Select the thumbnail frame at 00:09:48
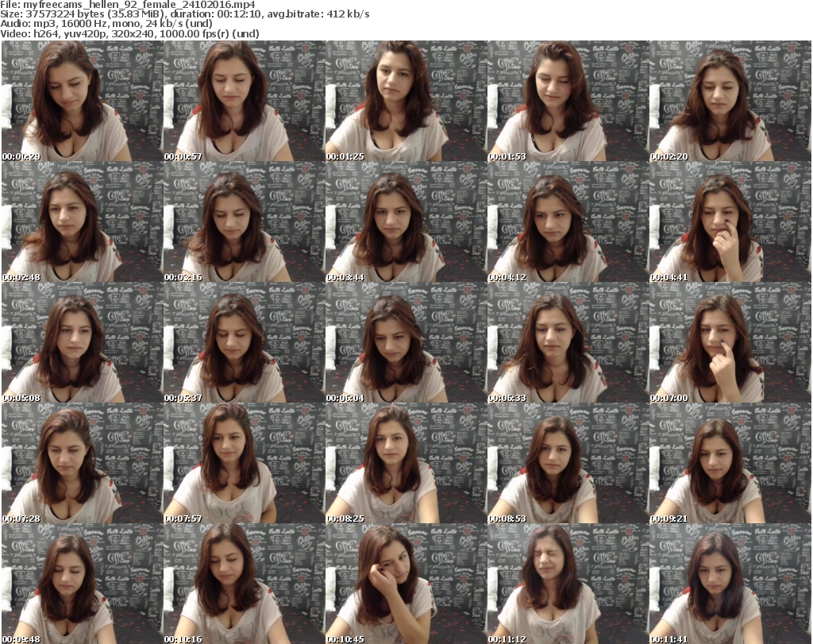This screenshot has width=813, height=644. [83, 584]
